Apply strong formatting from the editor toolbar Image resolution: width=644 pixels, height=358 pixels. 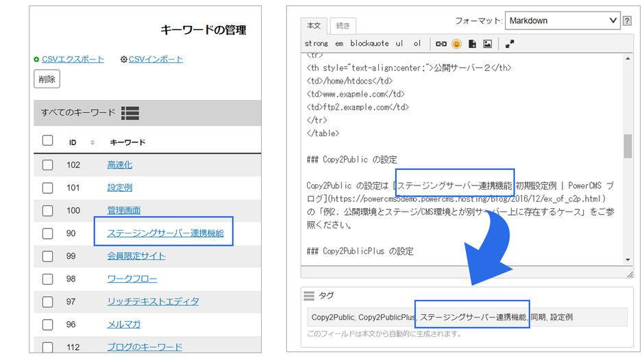tap(316, 44)
